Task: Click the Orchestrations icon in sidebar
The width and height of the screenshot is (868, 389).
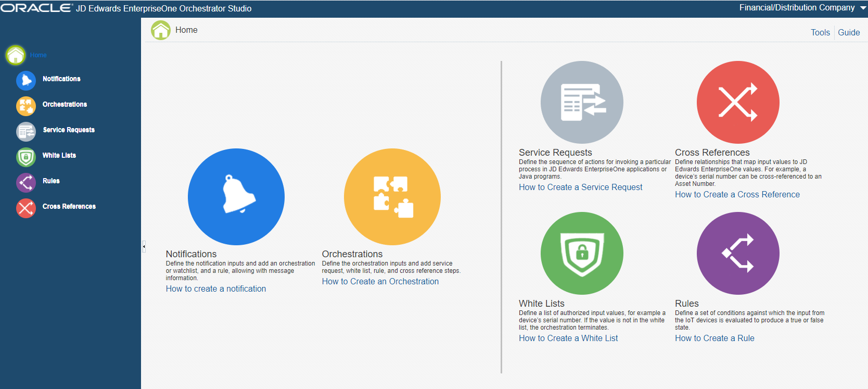Action: pyautogui.click(x=25, y=106)
